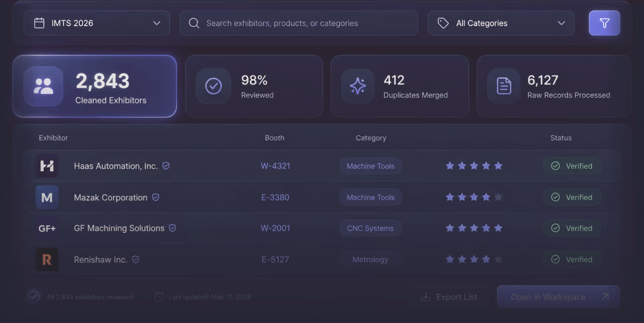The height and width of the screenshot is (323, 644).
Task: Click the Export List button
Action: [449, 297]
